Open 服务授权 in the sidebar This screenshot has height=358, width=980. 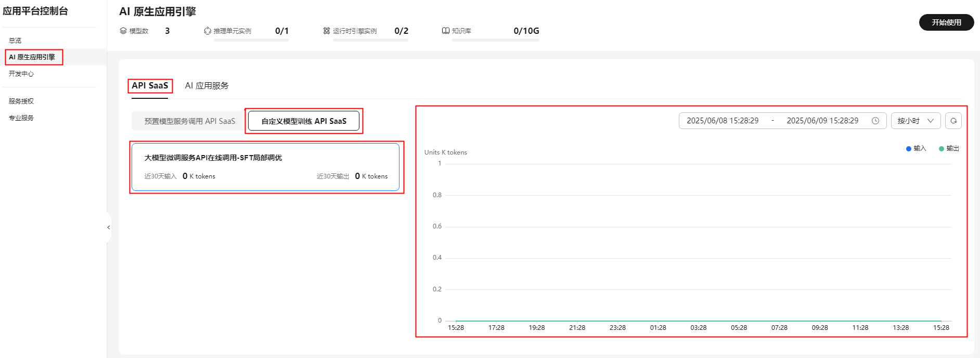click(21, 101)
